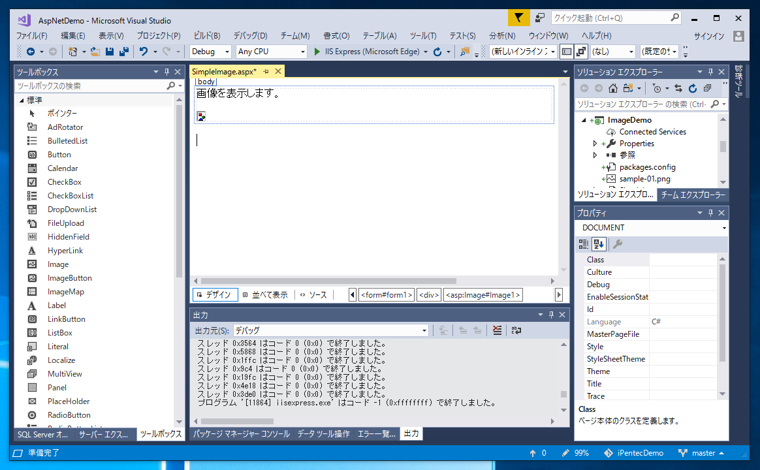The width and height of the screenshot is (760, 470).
Task: Select the Calendar control in Toolbox
Action: click(x=63, y=168)
